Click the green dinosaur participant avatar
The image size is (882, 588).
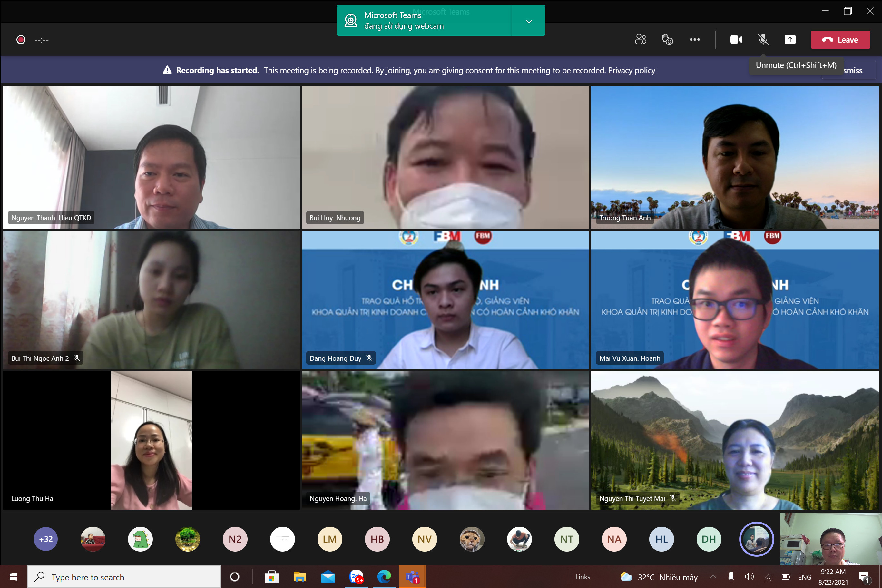pyautogui.click(x=140, y=539)
